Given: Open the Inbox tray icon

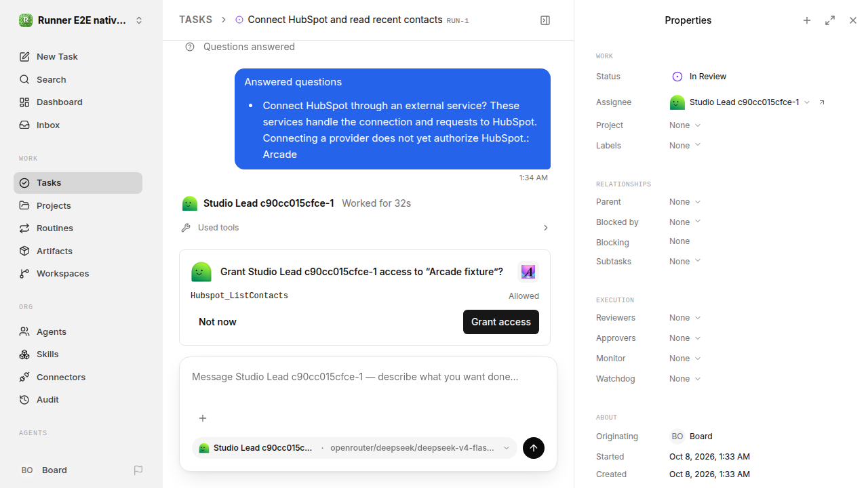Looking at the screenshot, I should click(x=24, y=125).
